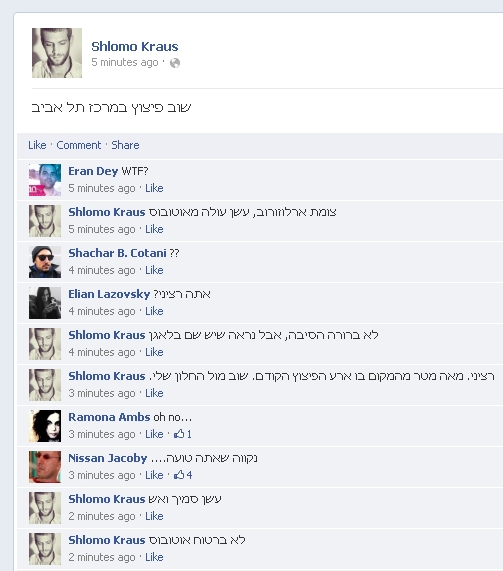Viewport: 503px width, 571px height.
Task: Open Nissan Jacoby's avatar
Action: tap(45, 467)
